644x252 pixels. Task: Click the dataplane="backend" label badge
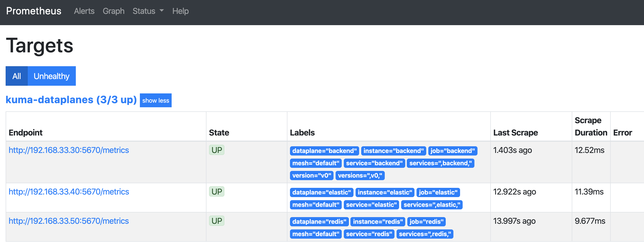[324, 151]
